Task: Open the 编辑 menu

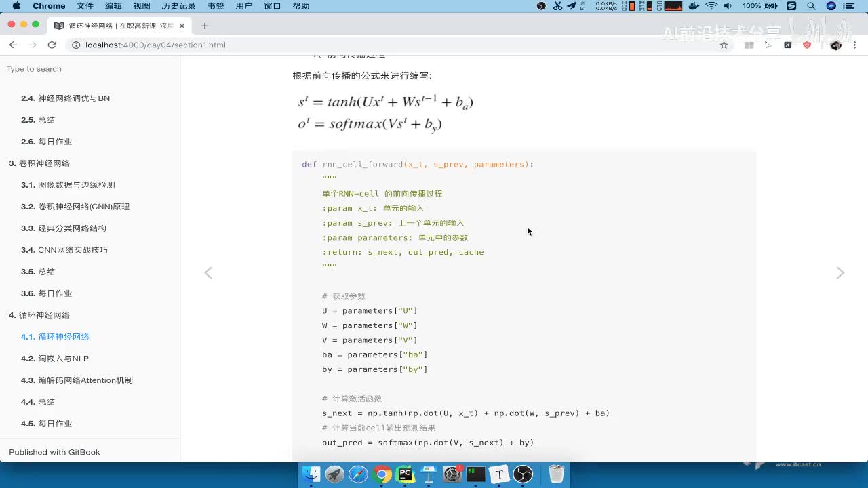Action: [113, 6]
